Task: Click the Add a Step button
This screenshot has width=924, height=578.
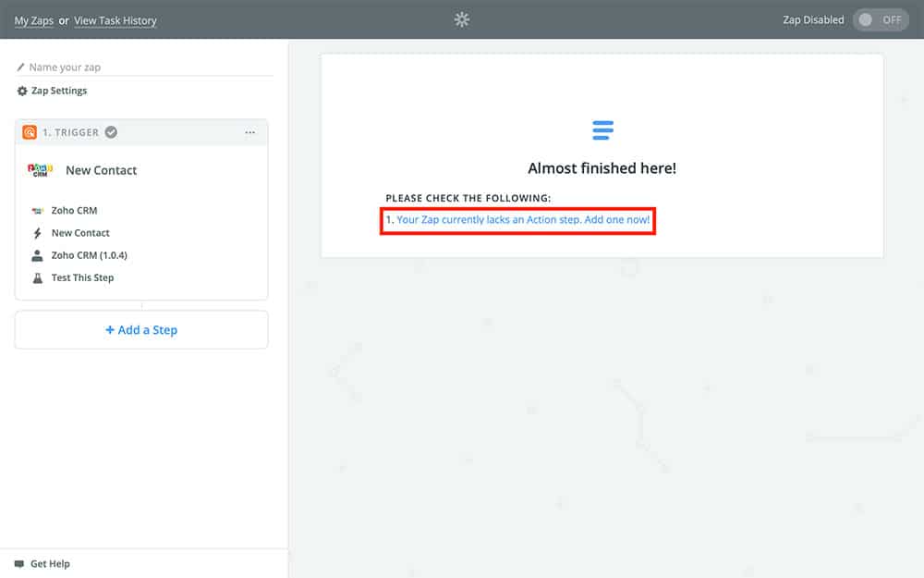Action: coord(141,330)
